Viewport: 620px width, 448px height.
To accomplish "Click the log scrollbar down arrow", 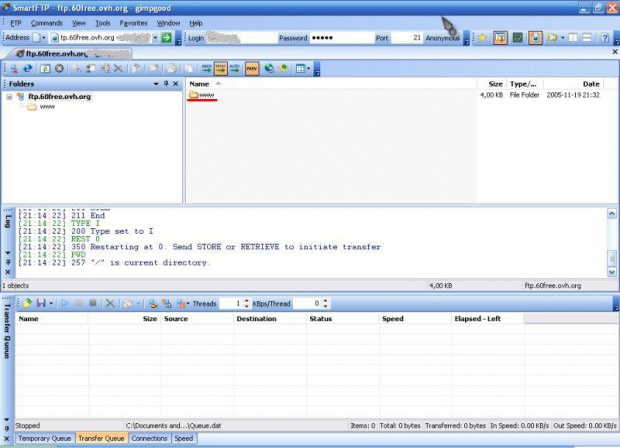I will (612, 272).
